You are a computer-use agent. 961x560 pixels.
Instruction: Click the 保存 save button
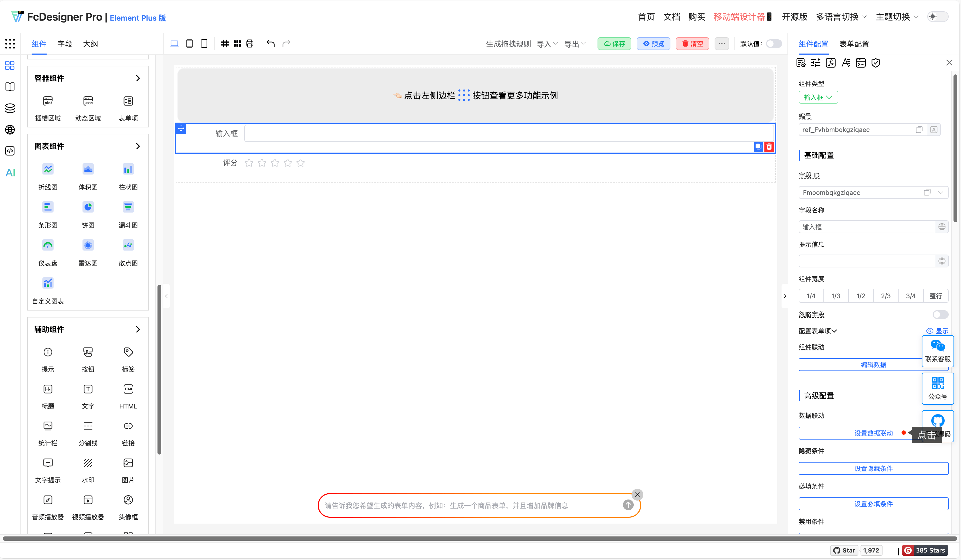pos(614,43)
